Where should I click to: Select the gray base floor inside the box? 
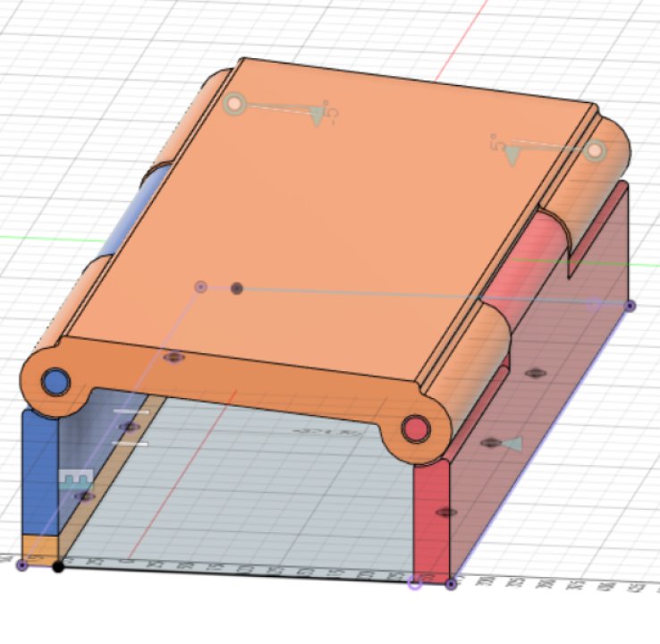click(250, 501)
